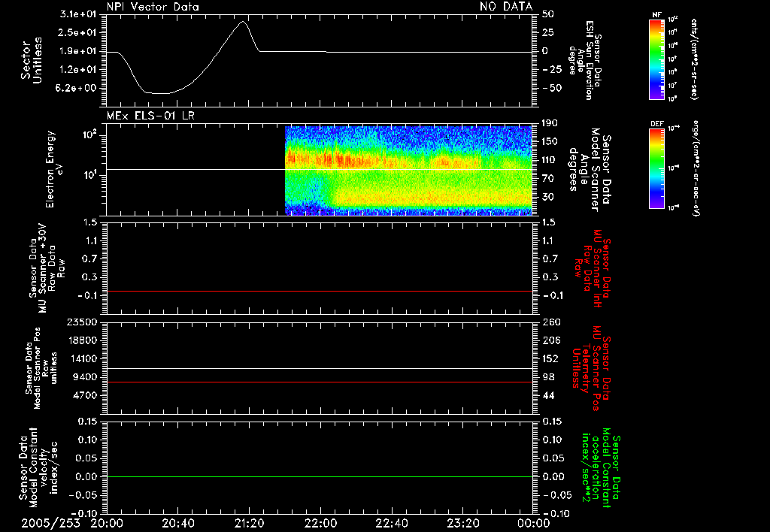
Task: Click the 1.9e+01 sector tick value
Action: coord(78,51)
